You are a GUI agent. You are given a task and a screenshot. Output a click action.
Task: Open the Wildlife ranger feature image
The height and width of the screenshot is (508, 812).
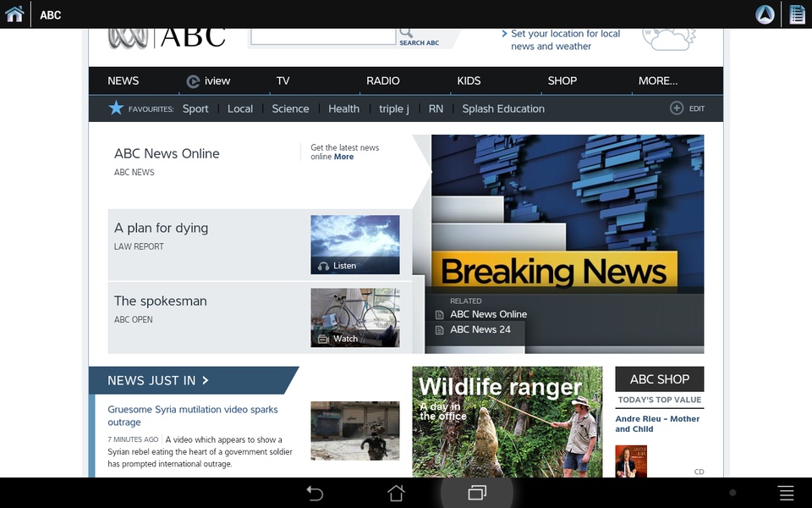507,422
